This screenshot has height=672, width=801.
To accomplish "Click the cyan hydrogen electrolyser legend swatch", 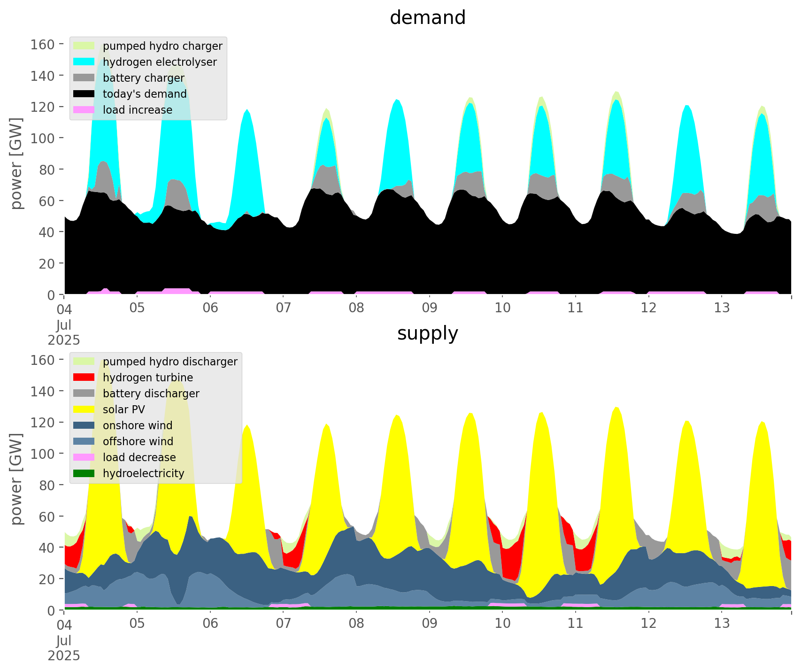I will click(x=84, y=62).
